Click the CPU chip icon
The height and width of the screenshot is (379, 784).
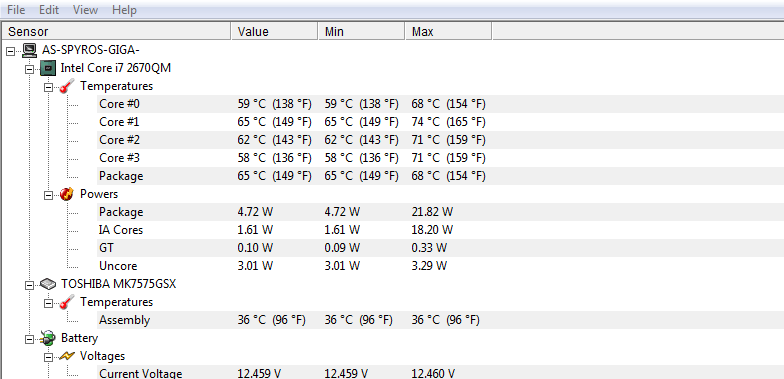(x=48, y=68)
